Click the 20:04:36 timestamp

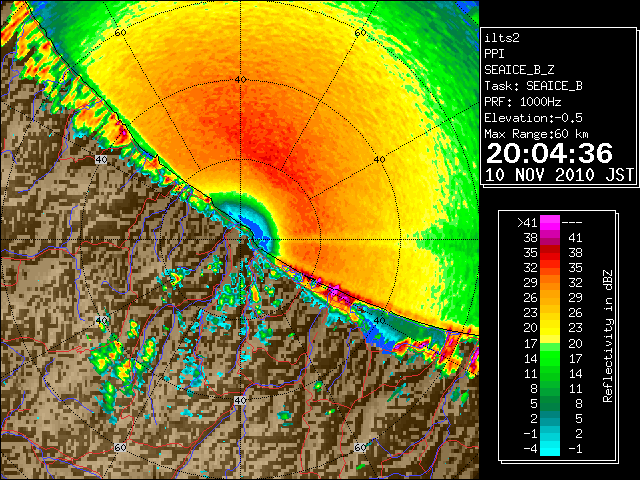point(549,153)
